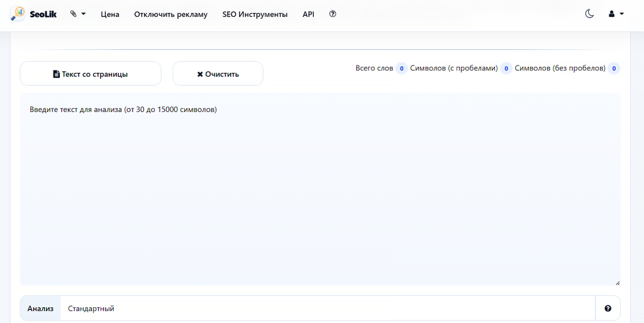This screenshot has height=323, width=644.
Task: Toggle dark mode with the moon icon
Action: [589, 14]
